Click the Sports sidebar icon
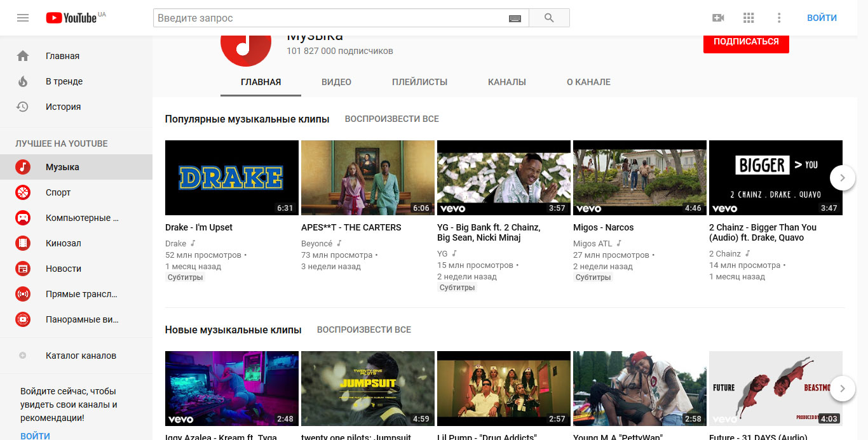Viewport: 868px width, 440px height. click(x=23, y=192)
